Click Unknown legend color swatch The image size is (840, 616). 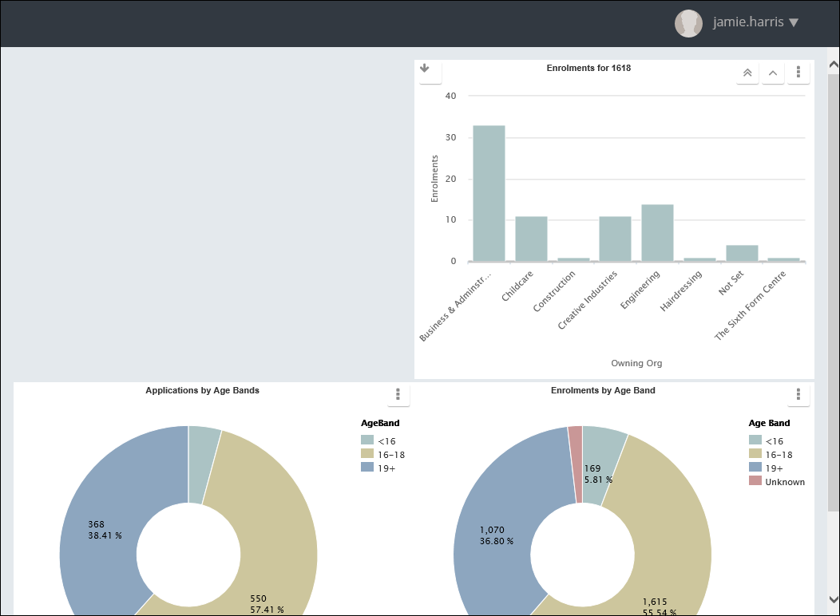755,482
